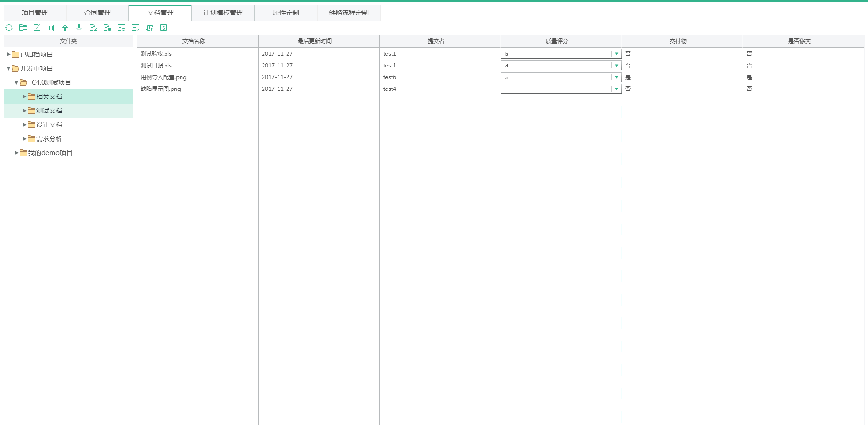This screenshot has height=425, width=868.
Task: Select the 开发中项目 folder label
Action: tap(36, 68)
